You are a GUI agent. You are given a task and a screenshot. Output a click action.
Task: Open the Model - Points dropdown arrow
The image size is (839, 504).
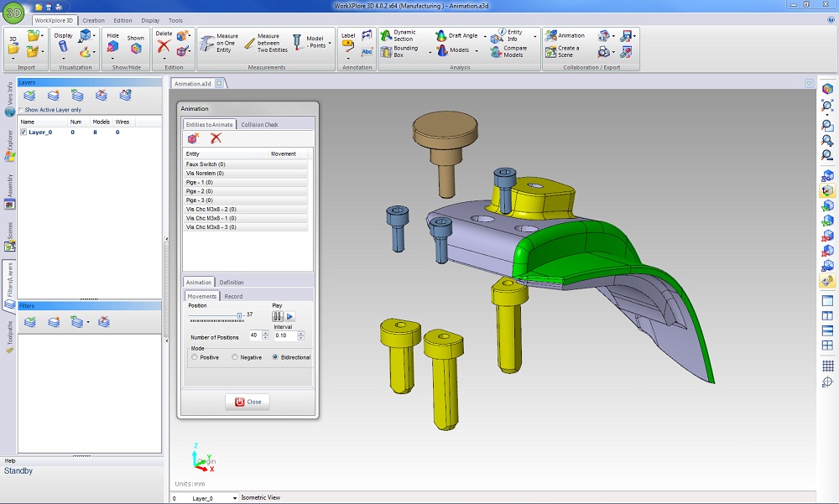(x=330, y=43)
